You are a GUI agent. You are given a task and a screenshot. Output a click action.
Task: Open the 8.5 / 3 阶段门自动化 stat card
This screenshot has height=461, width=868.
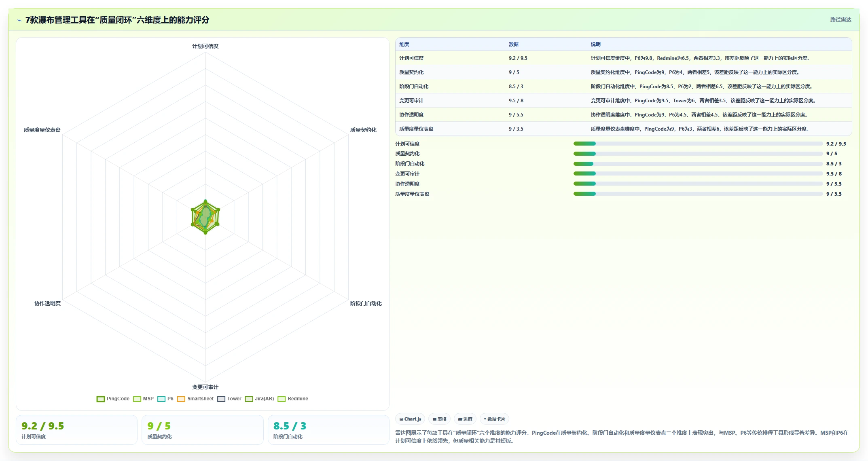[x=328, y=430]
